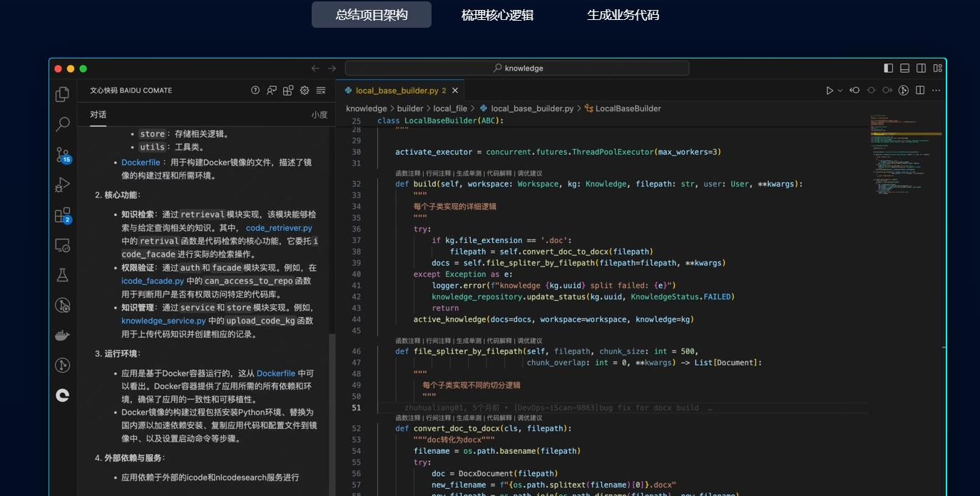Expand the run options dropdown arrow
This screenshot has height=496, width=980.
click(840, 91)
